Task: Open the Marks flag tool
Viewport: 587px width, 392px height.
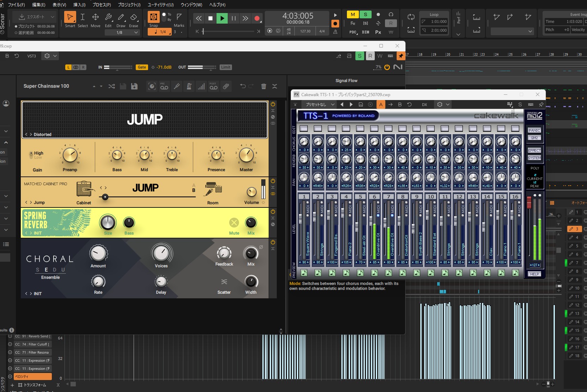Action: point(179,17)
